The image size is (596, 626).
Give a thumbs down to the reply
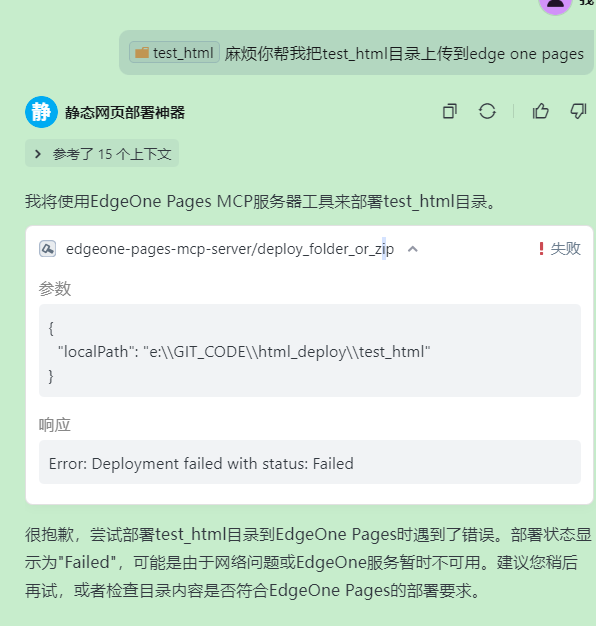click(578, 111)
